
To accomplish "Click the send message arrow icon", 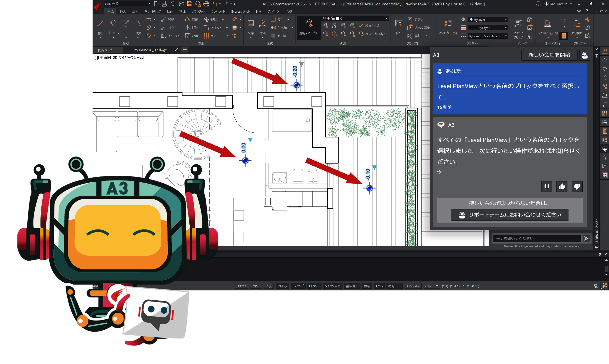I will tap(586, 238).
